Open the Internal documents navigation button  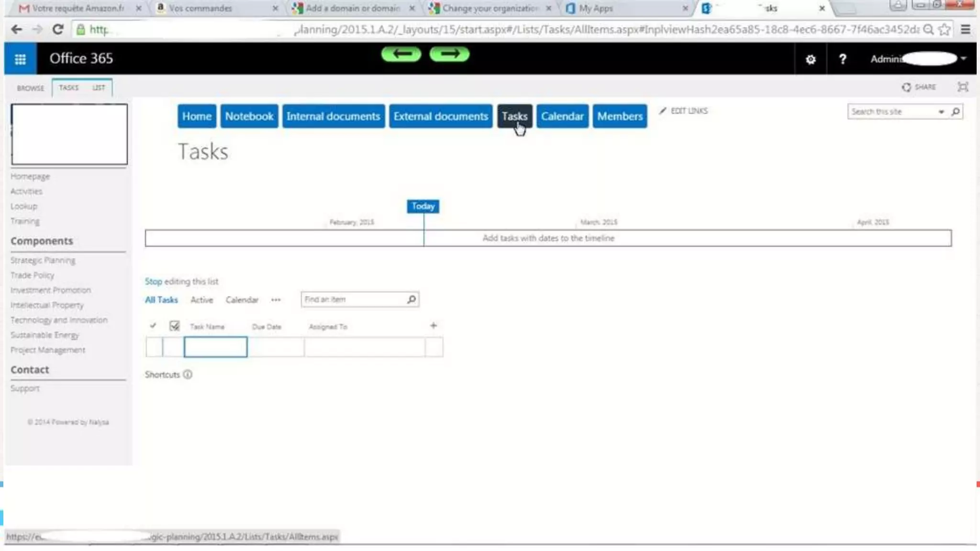[x=333, y=116]
